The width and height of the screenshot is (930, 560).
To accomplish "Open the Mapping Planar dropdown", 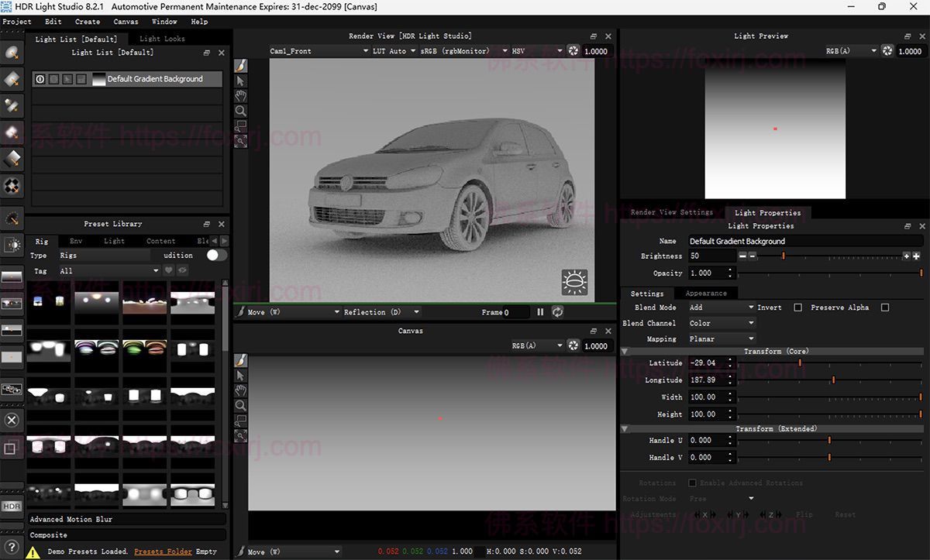I will 721,338.
